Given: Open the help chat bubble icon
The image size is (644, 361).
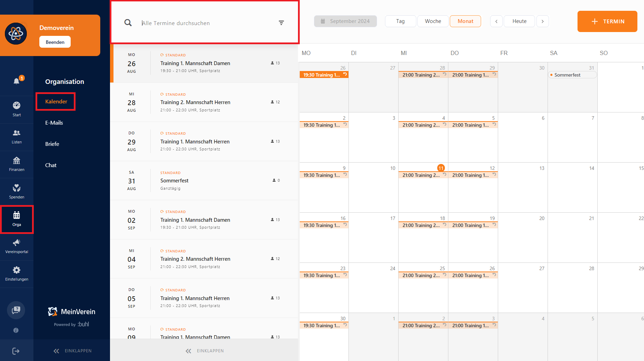Looking at the screenshot, I should click(16, 310).
